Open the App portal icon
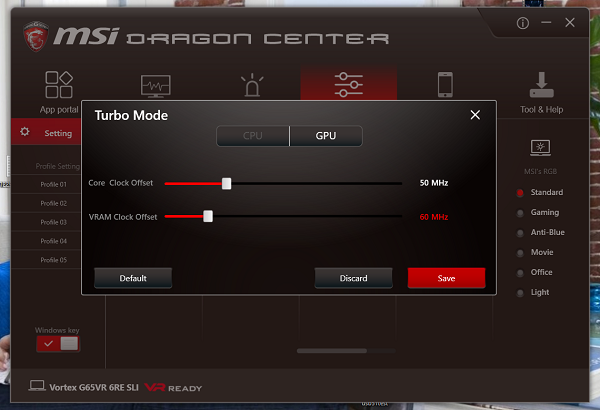Viewport: 600px width, 410px height. pos(59,85)
